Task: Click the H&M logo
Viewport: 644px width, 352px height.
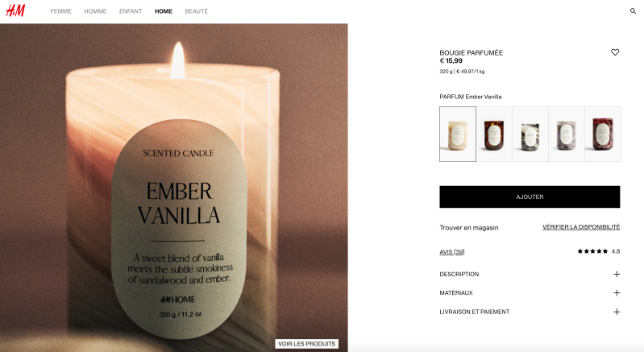Action: [x=15, y=10]
